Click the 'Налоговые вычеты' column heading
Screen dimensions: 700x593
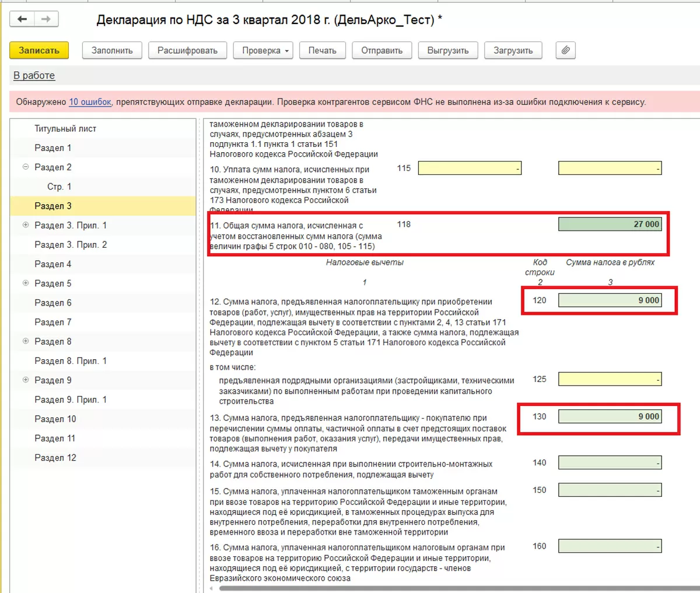pyautogui.click(x=365, y=262)
